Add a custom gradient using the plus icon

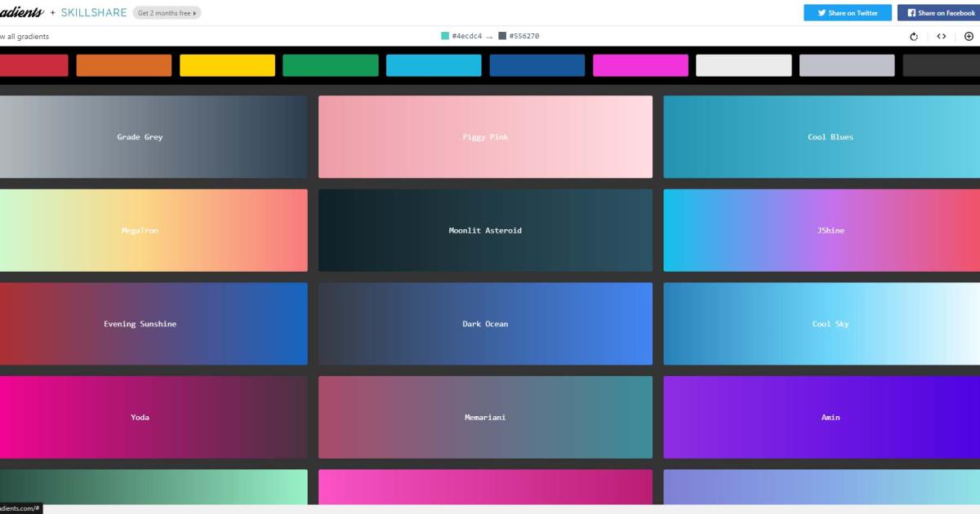click(969, 36)
